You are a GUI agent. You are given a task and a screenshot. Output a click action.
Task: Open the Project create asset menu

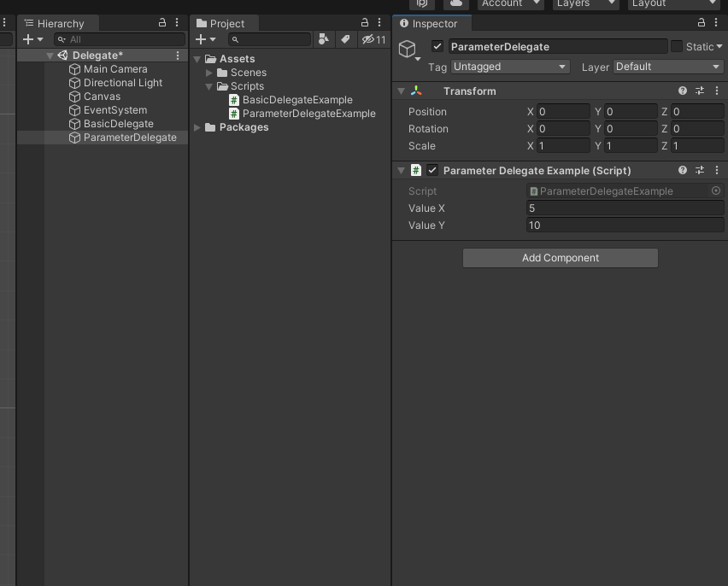point(205,39)
